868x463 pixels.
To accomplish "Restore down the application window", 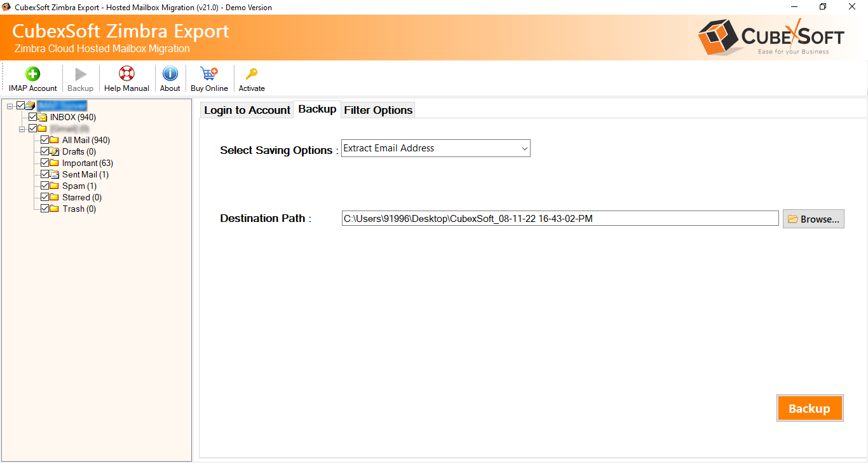I will [823, 7].
